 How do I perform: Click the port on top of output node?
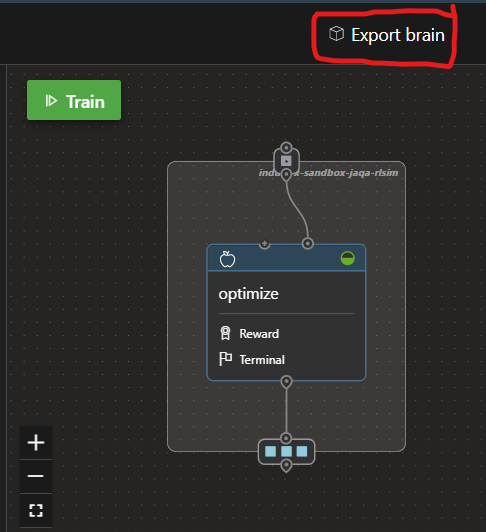[x=286, y=438]
